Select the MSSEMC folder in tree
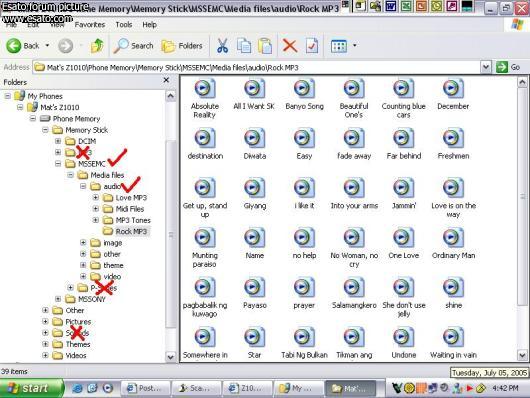The height and width of the screenshot is (398, 530). pos(91,164)
